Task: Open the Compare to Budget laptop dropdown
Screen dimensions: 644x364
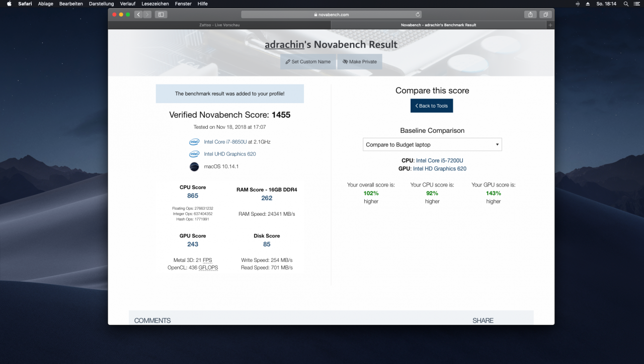Action: [x=432, y=144]
